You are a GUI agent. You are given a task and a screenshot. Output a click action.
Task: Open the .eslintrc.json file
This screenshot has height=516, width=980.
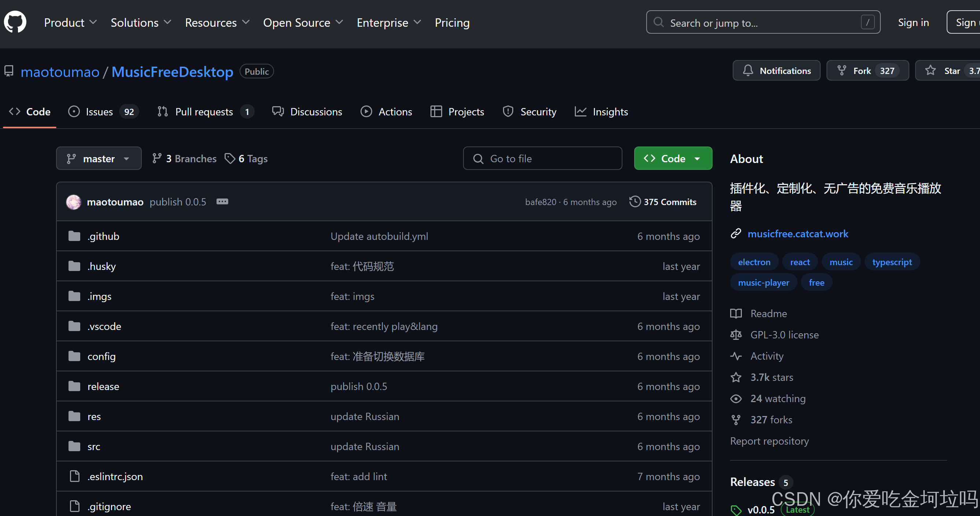[115, 476]
